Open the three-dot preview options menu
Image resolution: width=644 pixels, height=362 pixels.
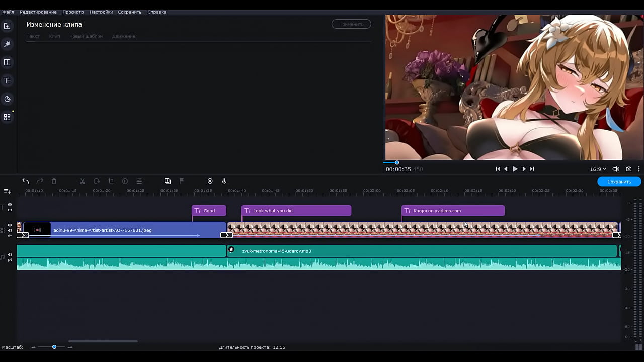point(639,169)
